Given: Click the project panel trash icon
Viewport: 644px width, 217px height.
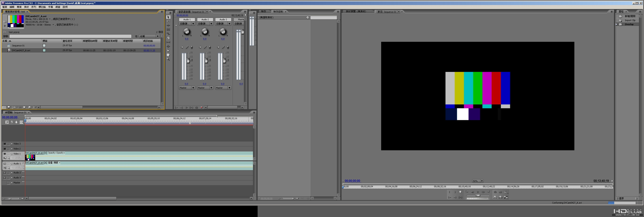Looking at the screenshot, I should coord(34,107).
